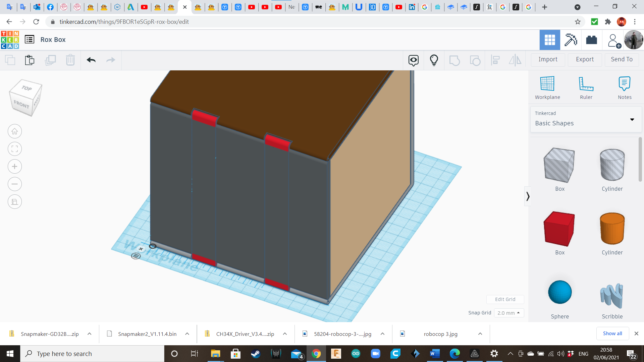This screenshot has height=362, width=644.
Task: Click the Export button
Action: coord(585,59)
